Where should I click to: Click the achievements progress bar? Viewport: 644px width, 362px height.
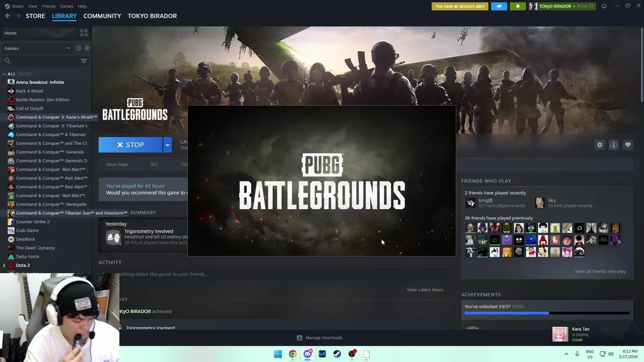coord(547,313)
